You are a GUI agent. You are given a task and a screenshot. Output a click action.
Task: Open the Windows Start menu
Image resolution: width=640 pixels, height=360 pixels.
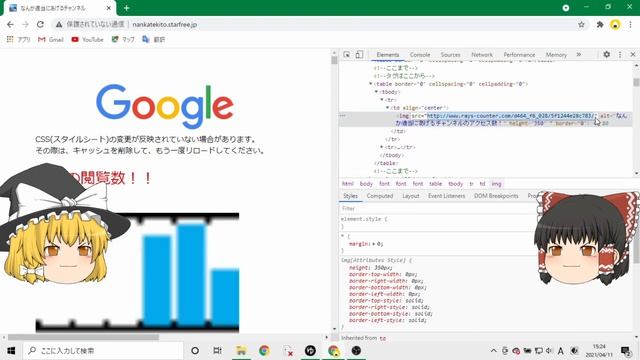pyautogui.click(x=11, y=351)
